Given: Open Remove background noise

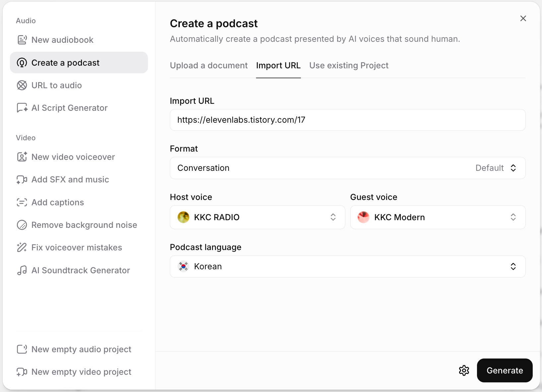Looking at the screenshot, I should point(84,225).
